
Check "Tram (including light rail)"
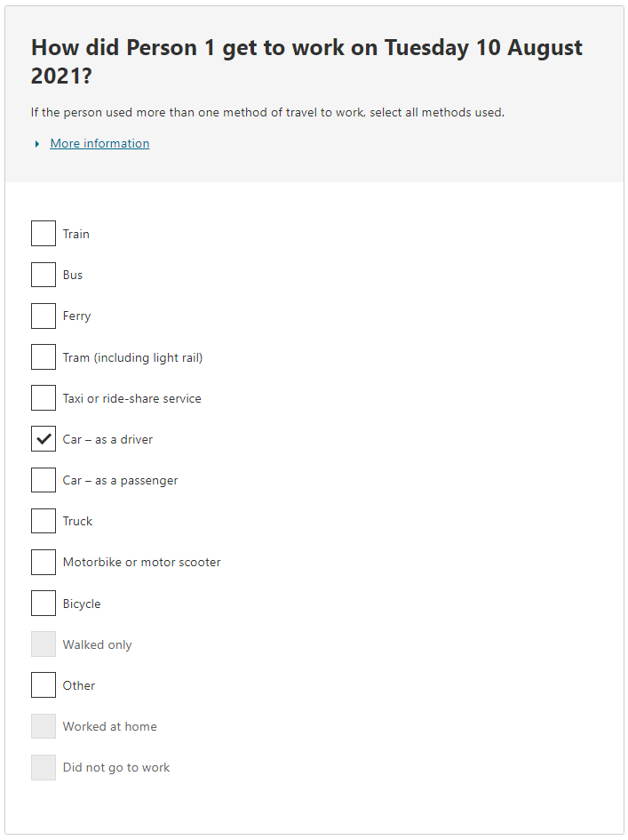[43, 356]
